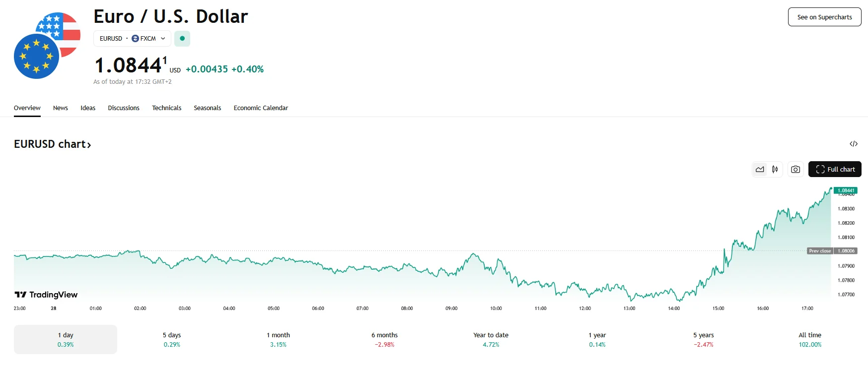Click the TradingView logo on chart

46,295
